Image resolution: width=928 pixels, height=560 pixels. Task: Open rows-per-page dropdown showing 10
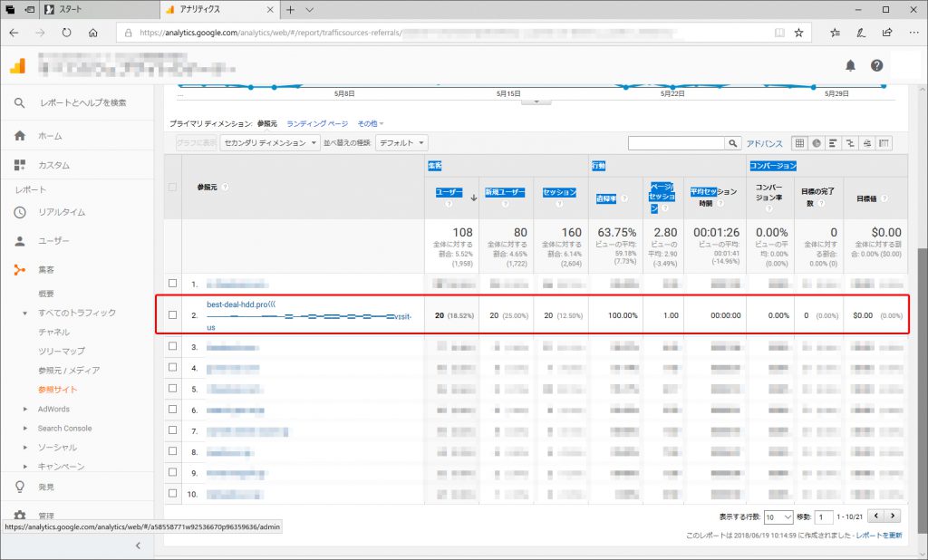[778, 517]
